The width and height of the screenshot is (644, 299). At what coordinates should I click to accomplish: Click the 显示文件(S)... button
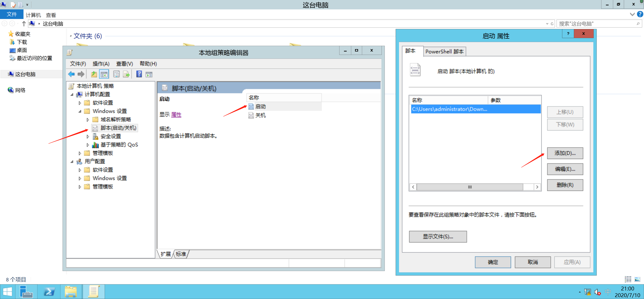tap(438, 237)
